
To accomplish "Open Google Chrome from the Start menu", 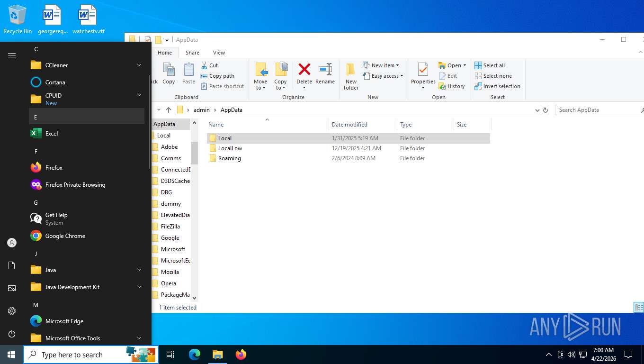I will point(87,236).
